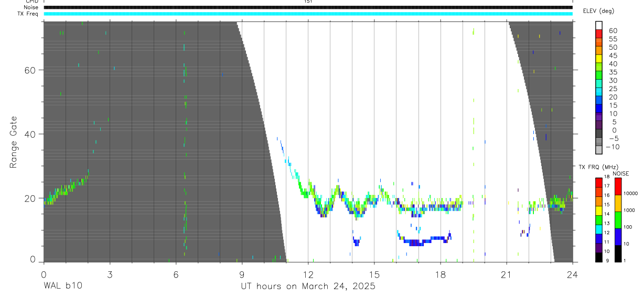This screenshot has width=644, height=297.
Task: Click the "100" value in the NOISE legend
Action: click(628, 227)
